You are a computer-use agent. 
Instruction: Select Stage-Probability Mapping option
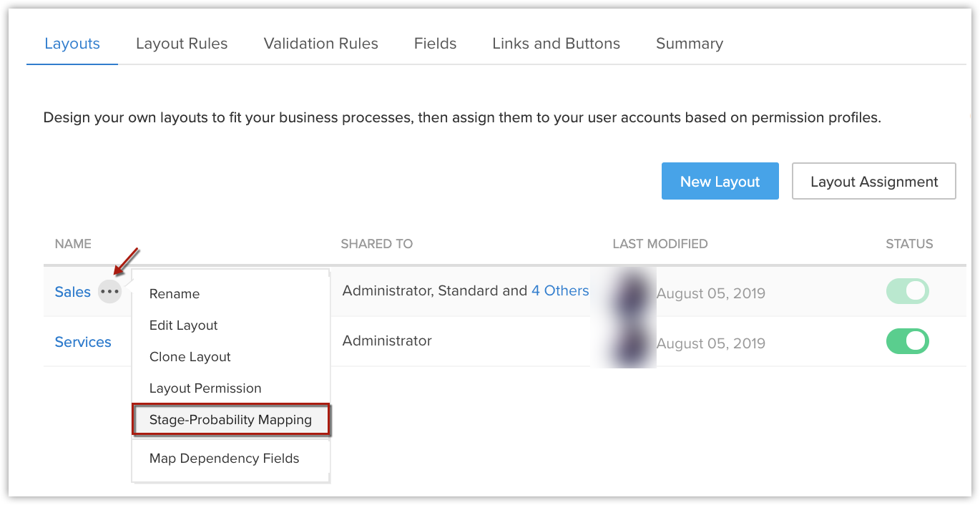tap(230, 420)
